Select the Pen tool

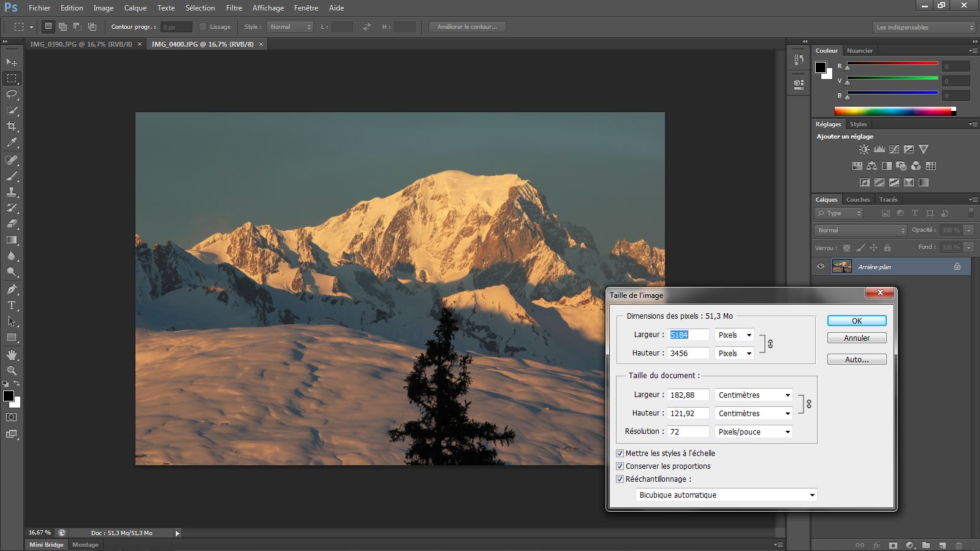[x=12, y=289]
